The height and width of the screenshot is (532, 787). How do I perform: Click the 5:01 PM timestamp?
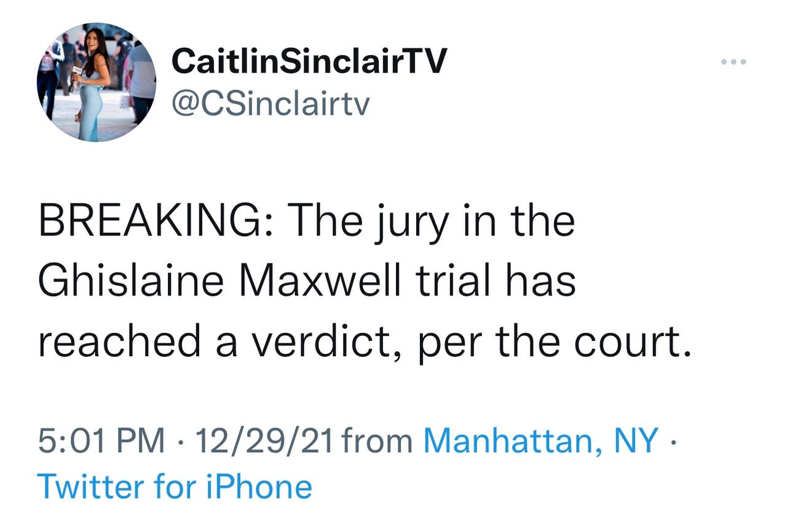point(101,440)
